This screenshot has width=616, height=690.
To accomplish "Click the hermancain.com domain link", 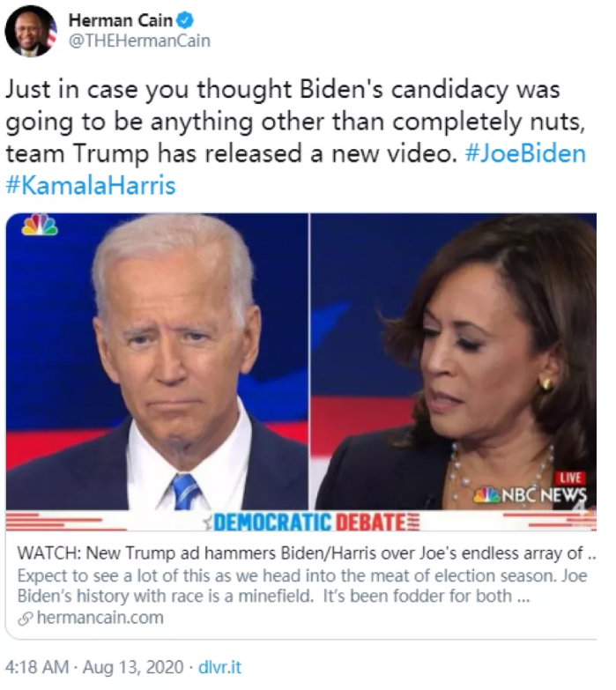I will click(x=100, y=618).
